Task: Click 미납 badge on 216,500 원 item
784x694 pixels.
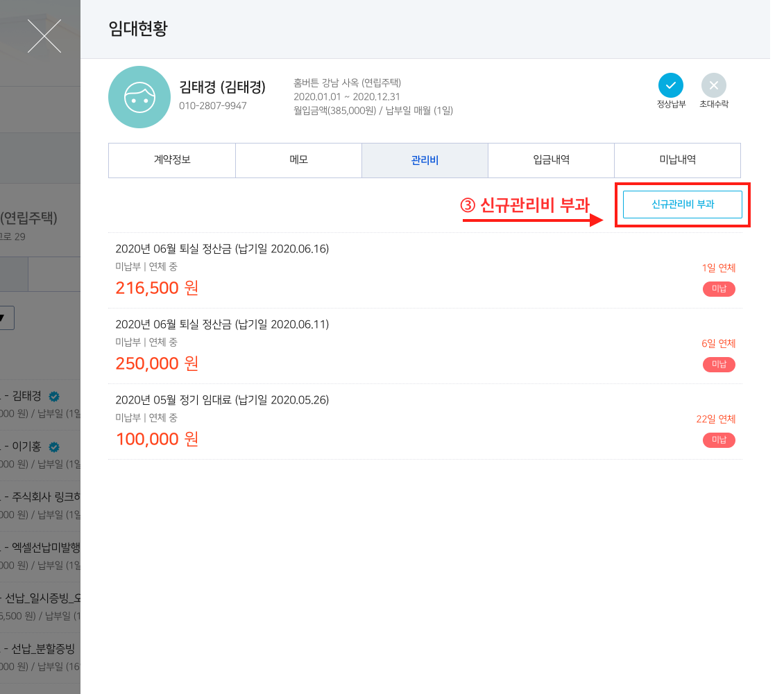Action: [x=719, y=289]
